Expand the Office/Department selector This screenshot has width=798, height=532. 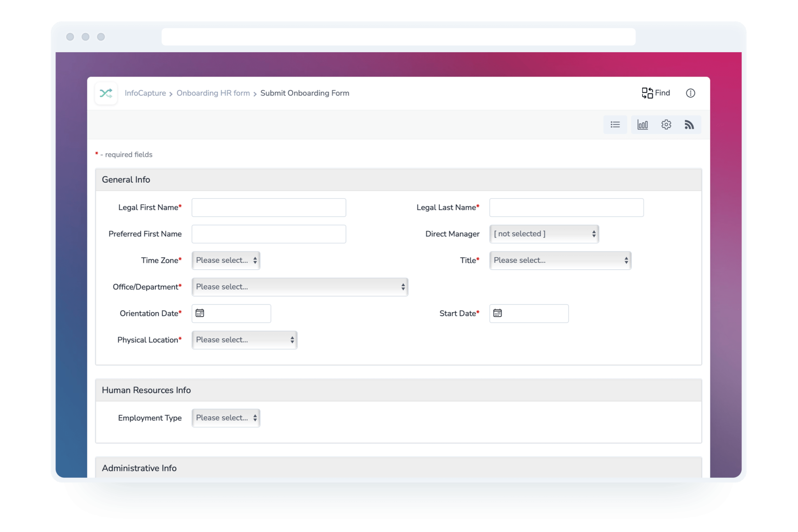(x=300, y=286)
